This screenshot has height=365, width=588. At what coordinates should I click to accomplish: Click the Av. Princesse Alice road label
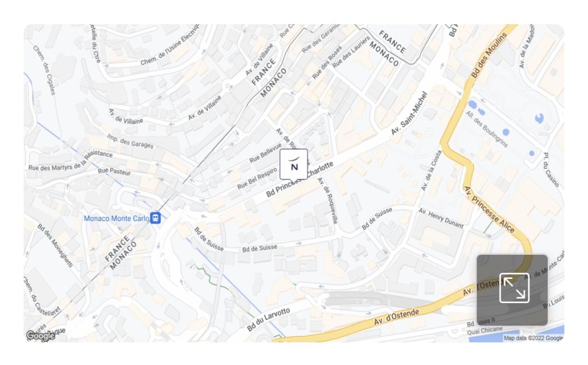489,209
